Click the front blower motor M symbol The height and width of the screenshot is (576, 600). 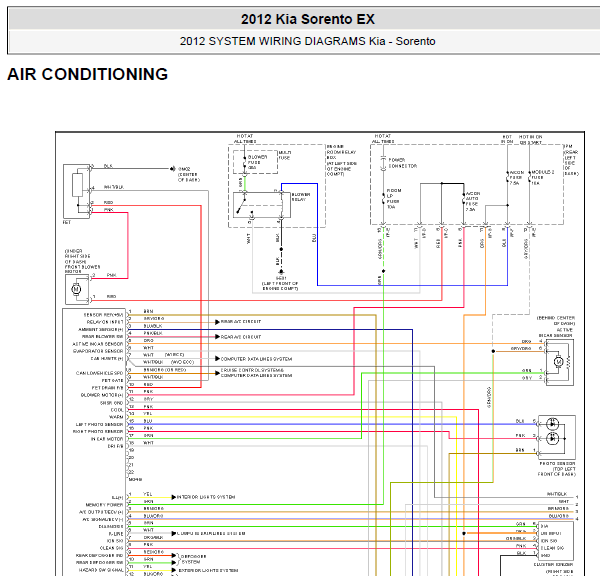pos(77,289)
